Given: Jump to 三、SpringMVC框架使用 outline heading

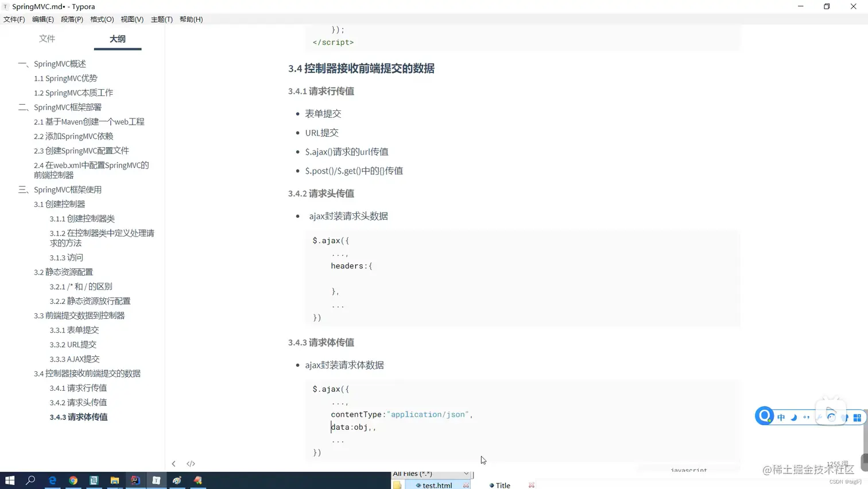Looking at the screenshot, I should 60,190.
